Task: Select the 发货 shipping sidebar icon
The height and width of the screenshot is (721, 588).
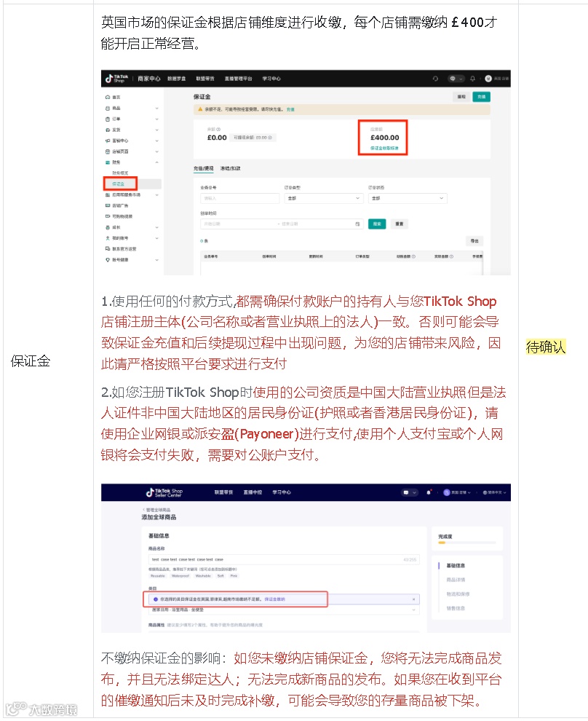Action: [x=108, y=130]
